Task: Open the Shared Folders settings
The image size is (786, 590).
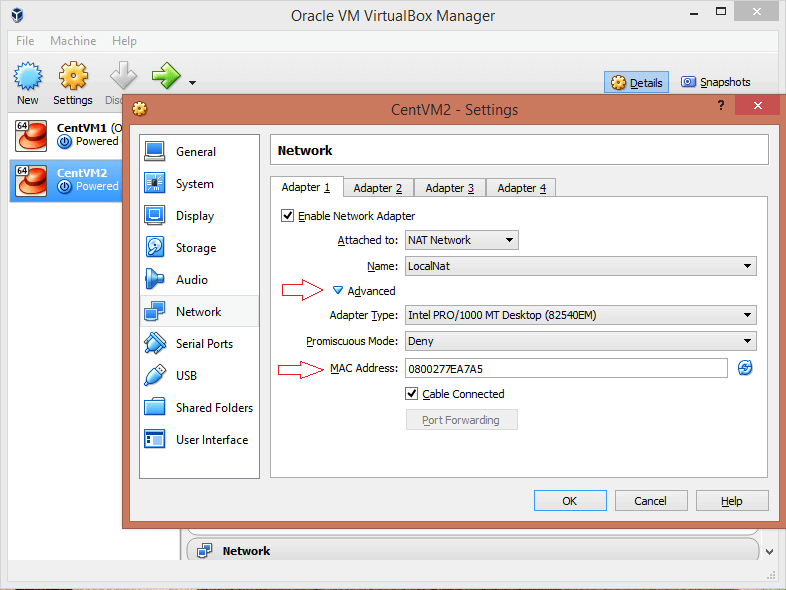Action: pos(213,408)
